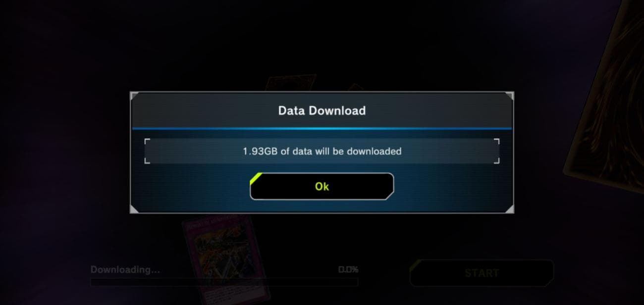
Task: Click the message box bottom-left bracket
Action: click(147, 160)
